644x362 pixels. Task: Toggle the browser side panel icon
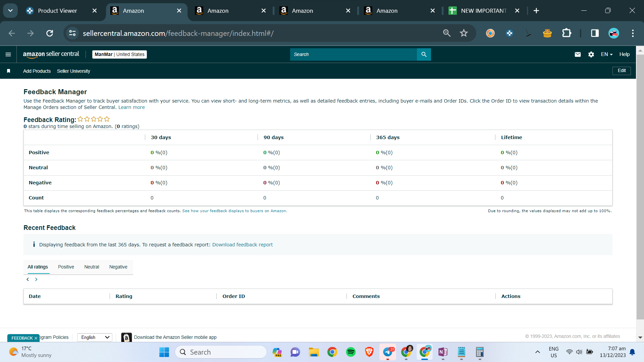point(595,33)
